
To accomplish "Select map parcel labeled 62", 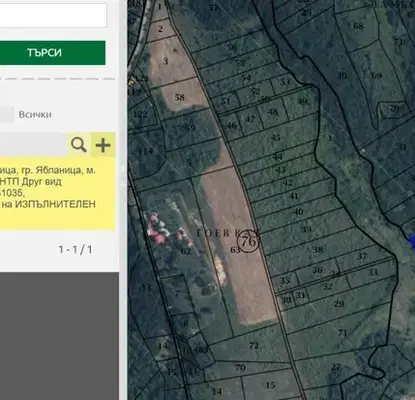I will [185, 251].
